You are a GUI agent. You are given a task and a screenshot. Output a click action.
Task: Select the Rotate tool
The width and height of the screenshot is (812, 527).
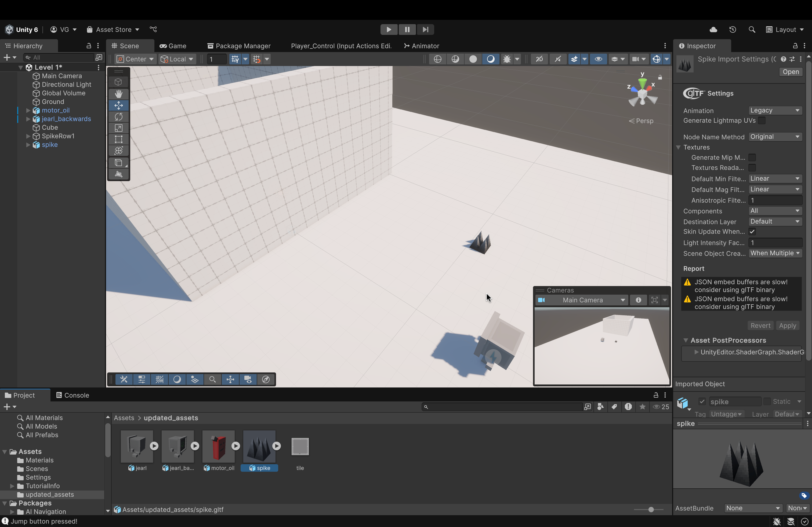118,117
